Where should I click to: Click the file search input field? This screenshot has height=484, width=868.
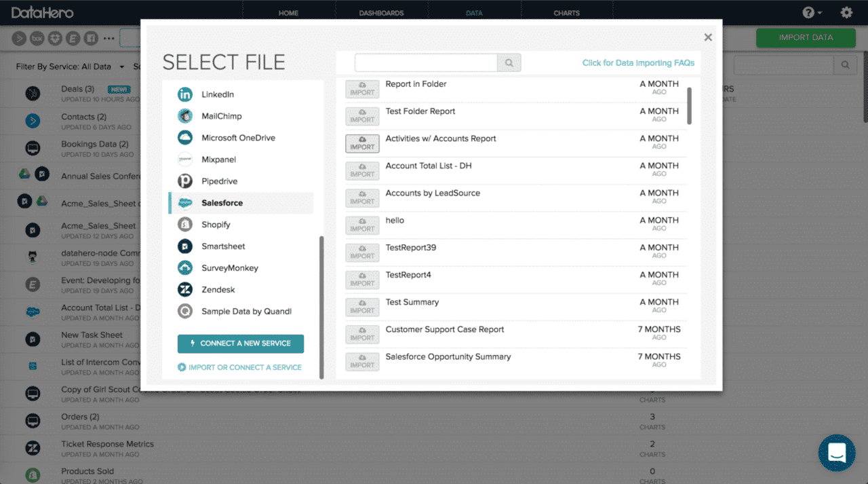pos(426,63)
